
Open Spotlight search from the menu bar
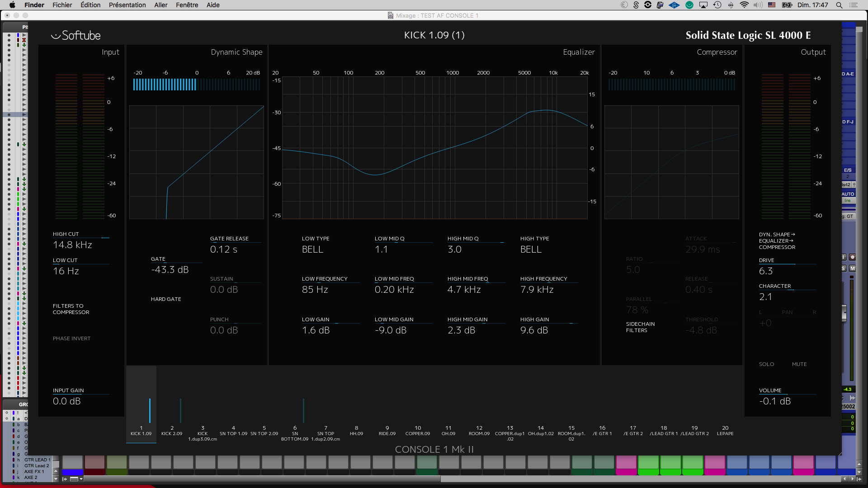click(x=839, y=5)
